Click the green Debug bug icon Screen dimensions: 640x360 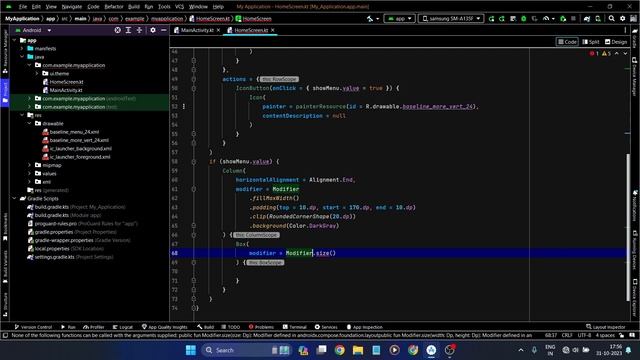[x=524, y=19]
